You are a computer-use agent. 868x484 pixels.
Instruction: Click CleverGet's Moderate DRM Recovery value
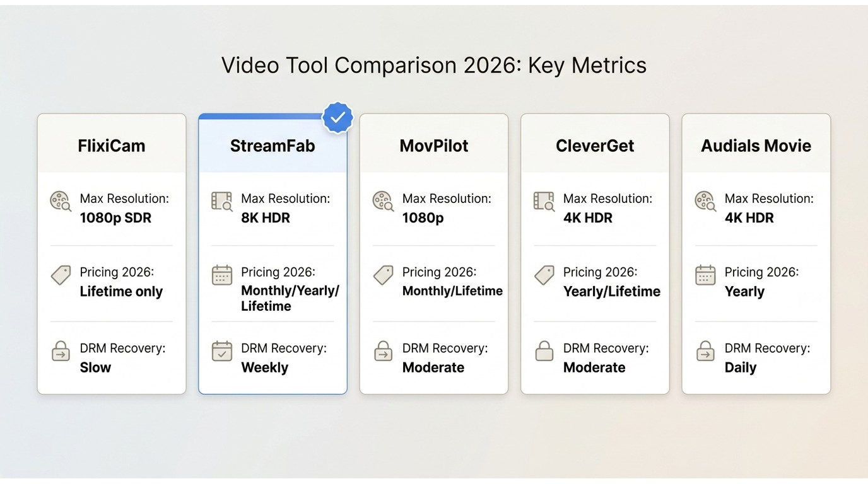click(x=594, y=367)
